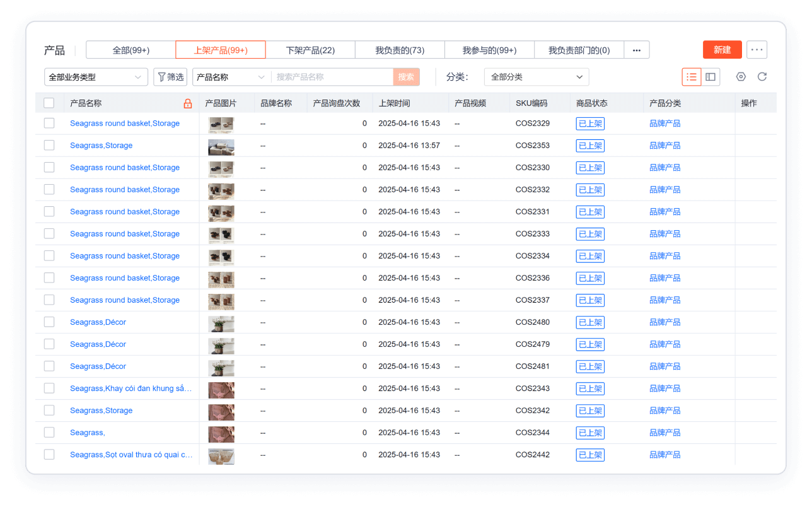Open the 下架产品(22) tab

(x=310, y=50)
